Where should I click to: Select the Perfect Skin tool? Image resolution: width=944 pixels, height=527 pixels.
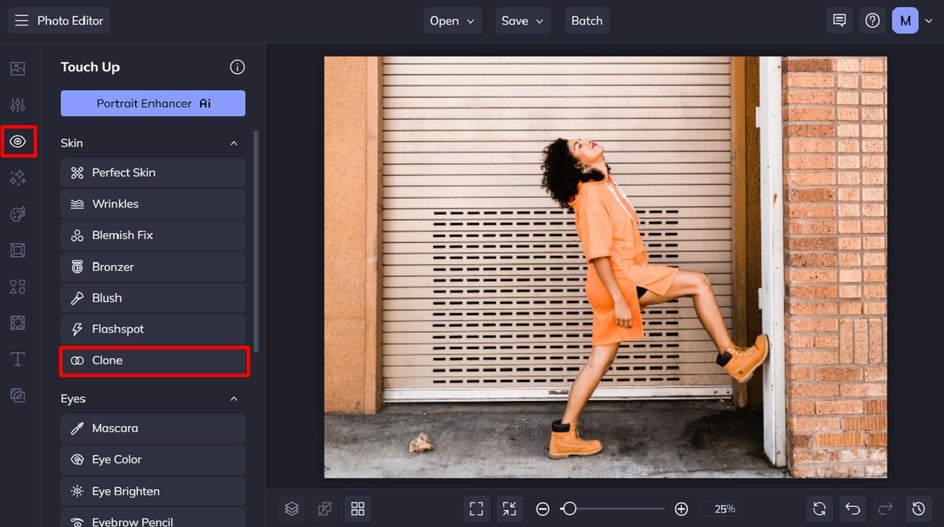tap(153, 173)
